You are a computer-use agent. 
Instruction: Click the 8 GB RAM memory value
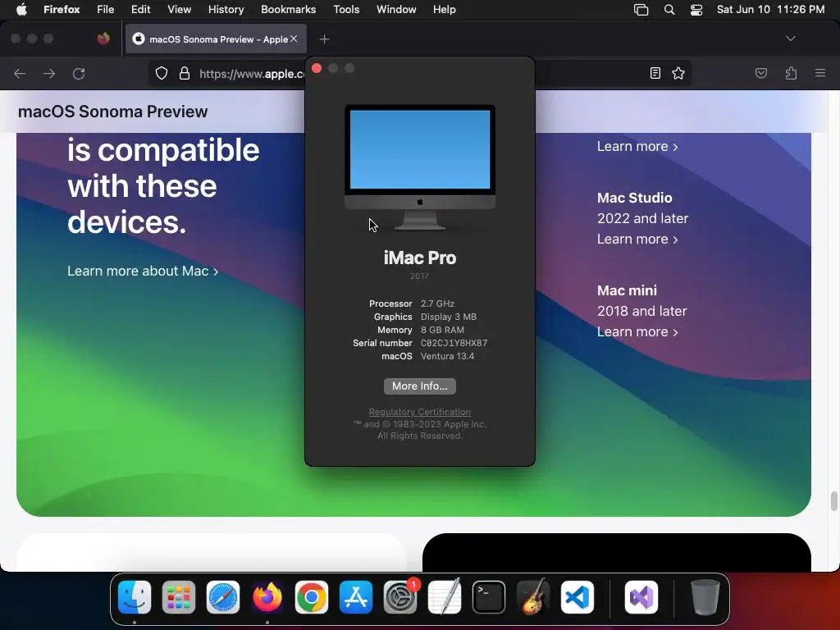pos(442,330)
